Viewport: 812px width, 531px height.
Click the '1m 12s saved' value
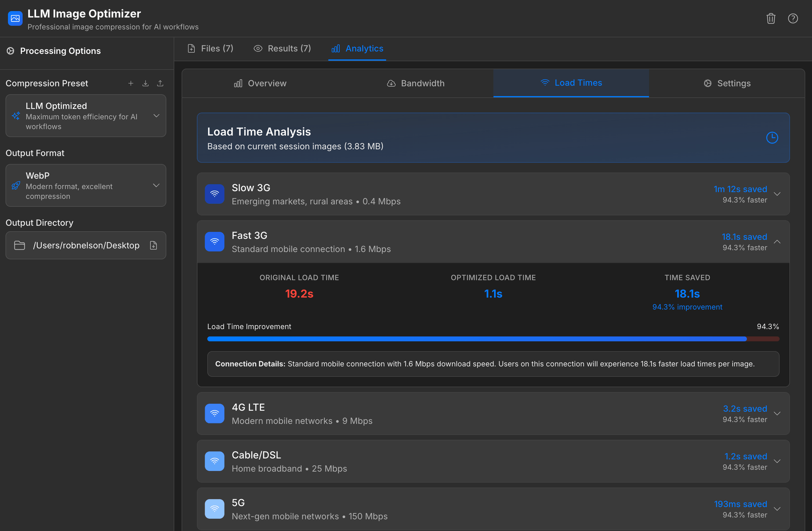pyautogui.click(x=740, y=189)
